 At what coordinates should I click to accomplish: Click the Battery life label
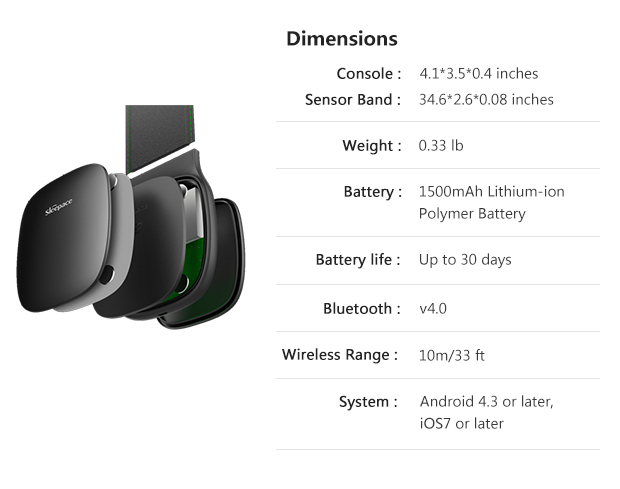358,260
